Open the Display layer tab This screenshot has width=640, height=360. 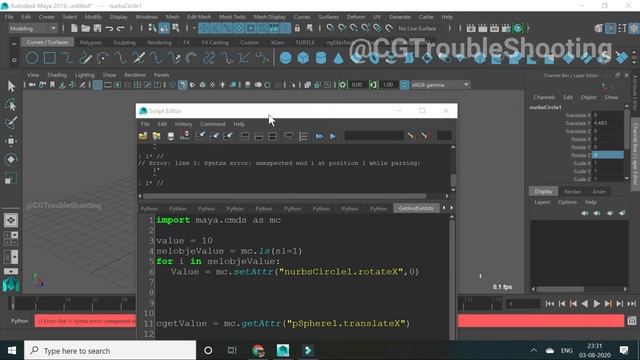pos(543,191)
